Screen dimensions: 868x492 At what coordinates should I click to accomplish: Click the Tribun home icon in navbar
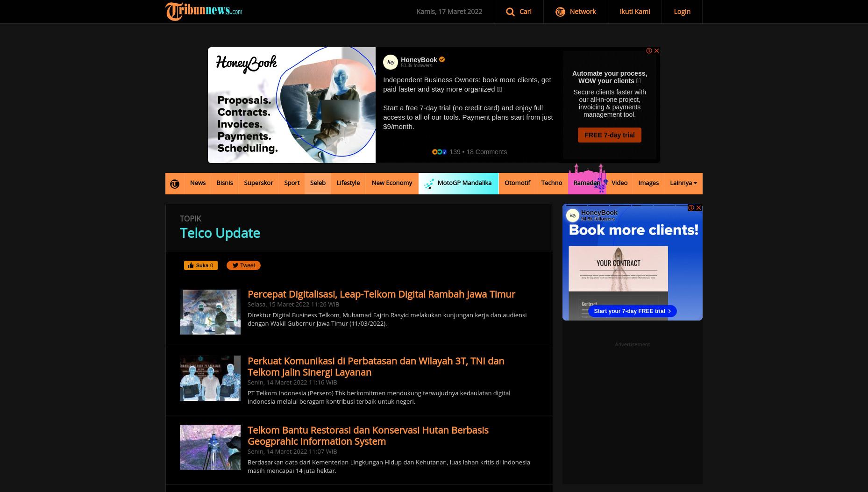[x=175, y=184]
